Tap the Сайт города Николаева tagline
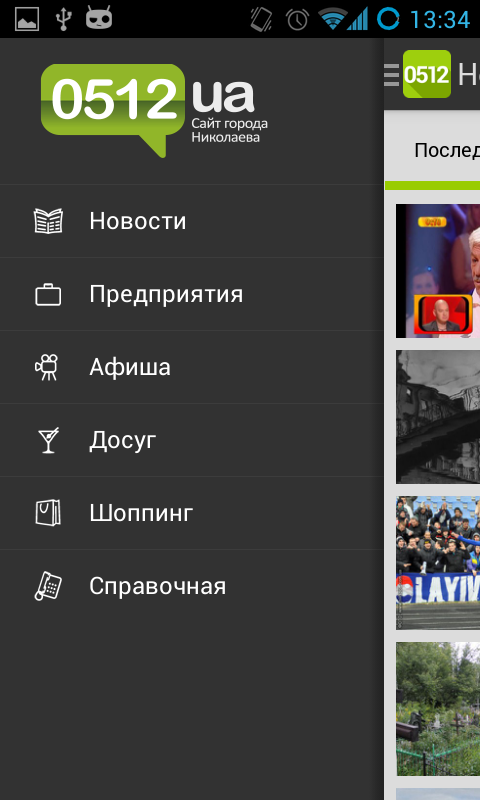The image size is (480, 800). point(230,131)
